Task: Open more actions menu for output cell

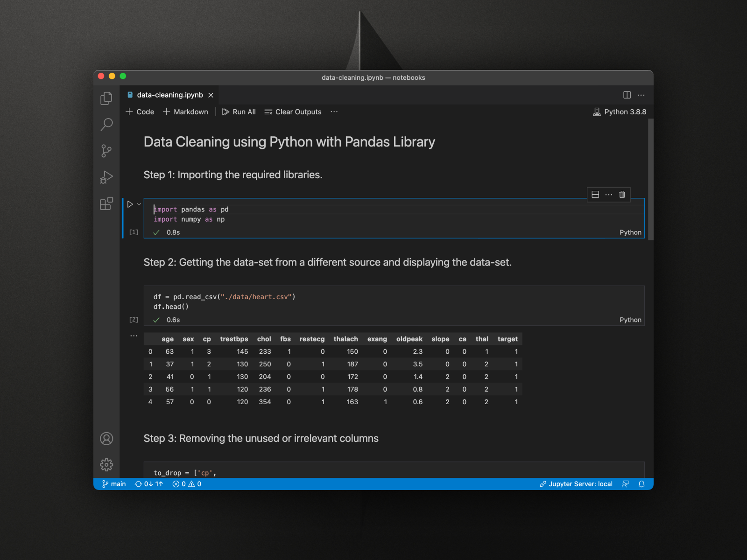Action: pyautogui.click(x=134, y=336)
